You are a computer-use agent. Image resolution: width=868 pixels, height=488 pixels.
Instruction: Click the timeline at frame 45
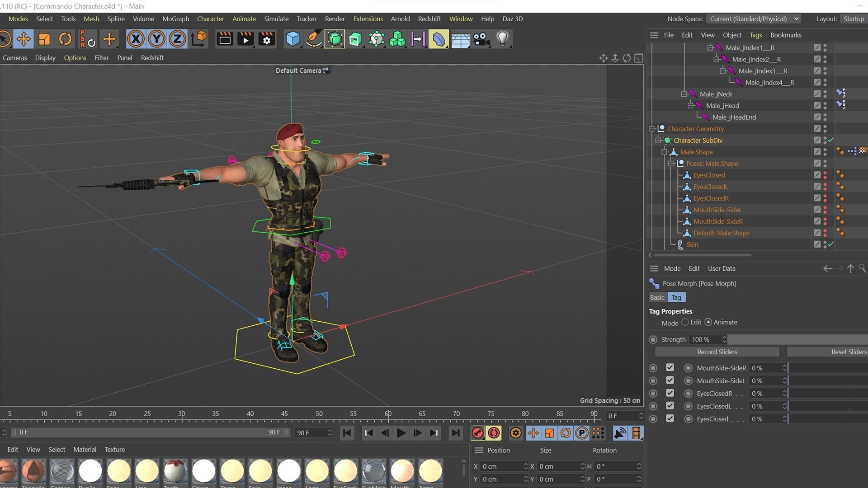tap(284, 415)
